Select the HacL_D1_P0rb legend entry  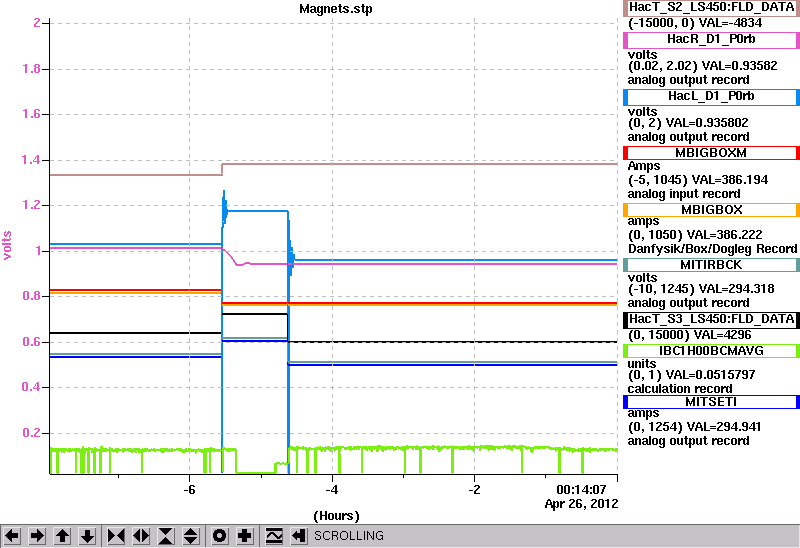(x=711, y=96)
